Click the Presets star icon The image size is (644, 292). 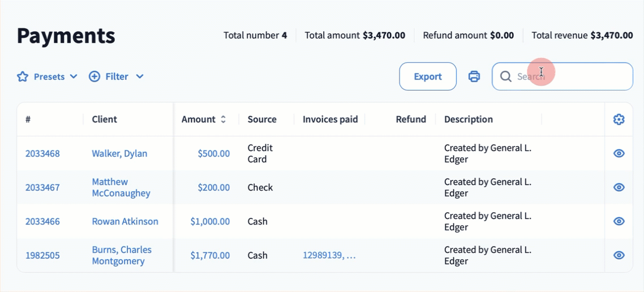pyautogui.click(x=23, y=76)
